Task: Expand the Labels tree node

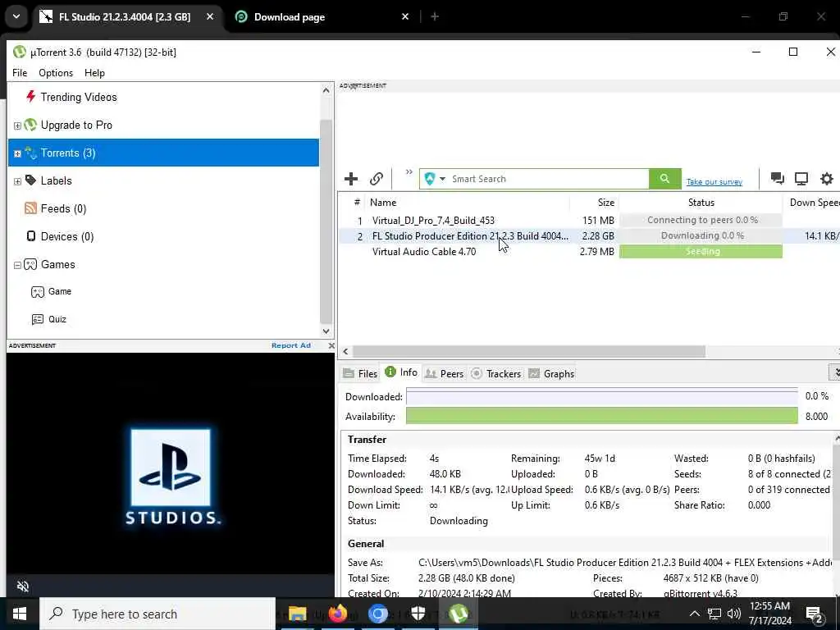Action: [x=17, y=181]
